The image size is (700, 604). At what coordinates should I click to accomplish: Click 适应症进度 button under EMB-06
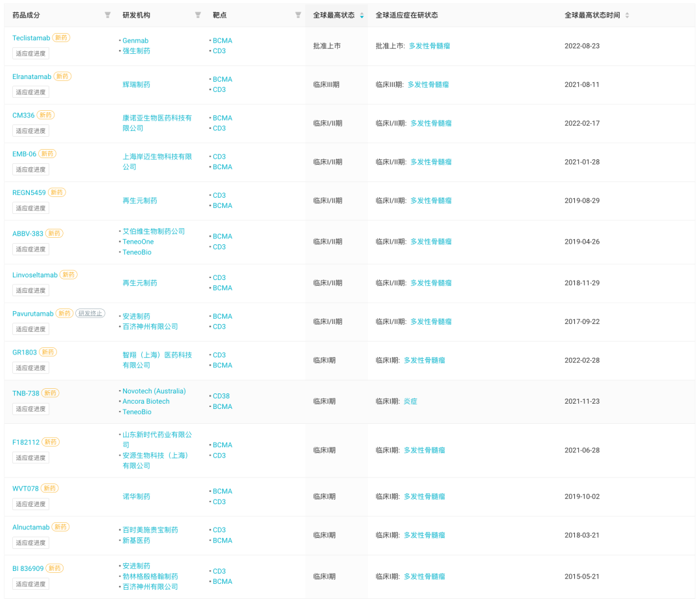(x=31, y=170)
